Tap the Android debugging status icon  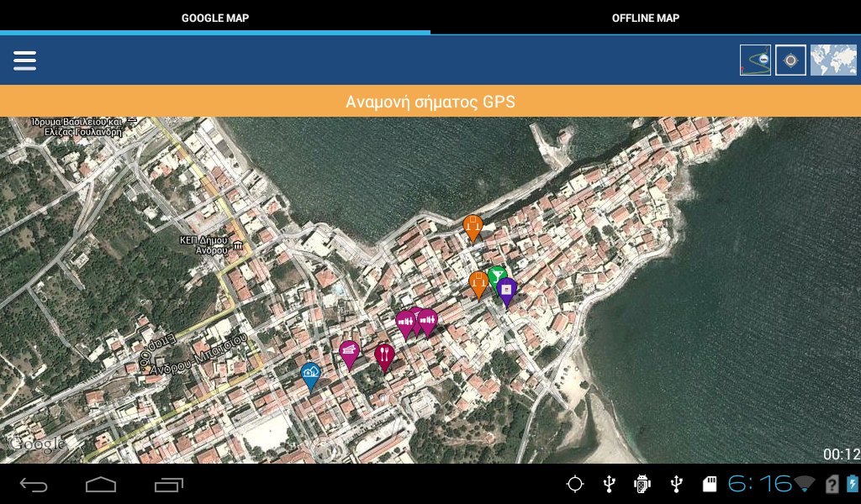(642, 484)
